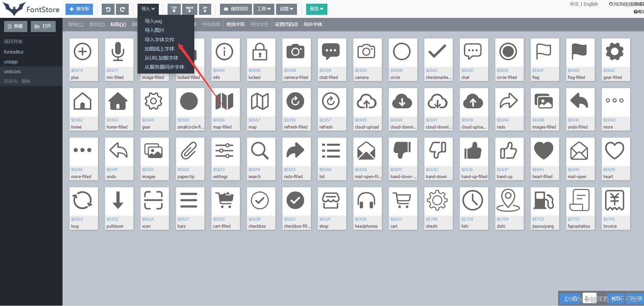The image size is (644, 306).
Task: Select the cloud-upload glyph $E645
Action: pyautogui.click(x=368, y=109)
